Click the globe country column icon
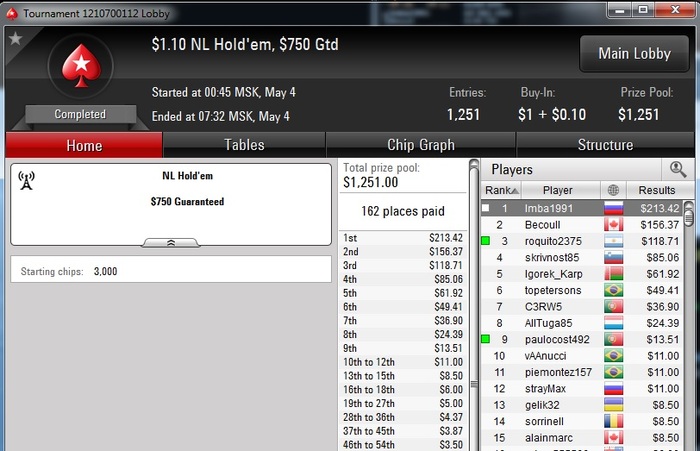This screenshot has width=700, height=451. [613, 190]
